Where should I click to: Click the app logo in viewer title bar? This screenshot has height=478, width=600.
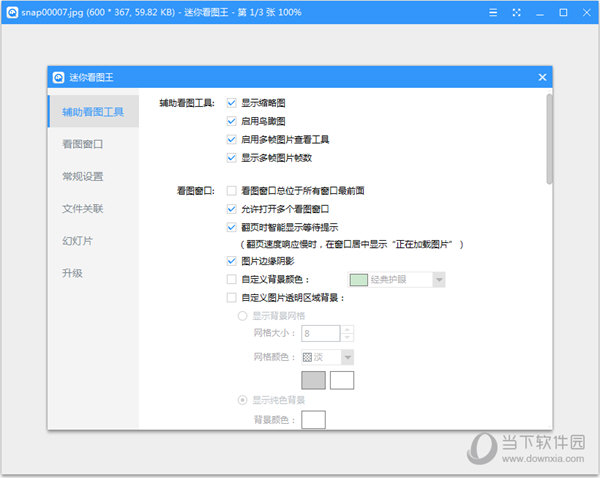click(x=12, y=12)
